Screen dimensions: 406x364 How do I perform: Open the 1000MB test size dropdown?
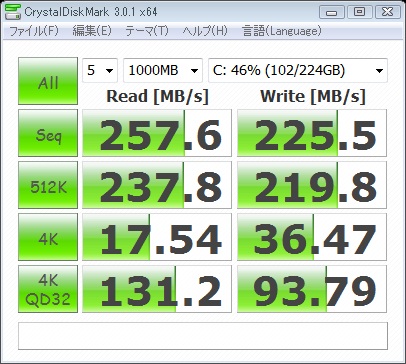click(163, 70)
